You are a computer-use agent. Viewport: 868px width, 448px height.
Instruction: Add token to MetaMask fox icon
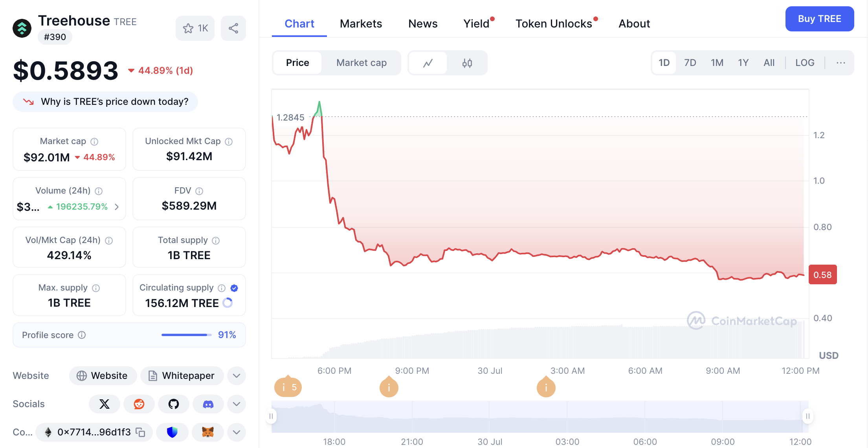[x=208, y=432]
